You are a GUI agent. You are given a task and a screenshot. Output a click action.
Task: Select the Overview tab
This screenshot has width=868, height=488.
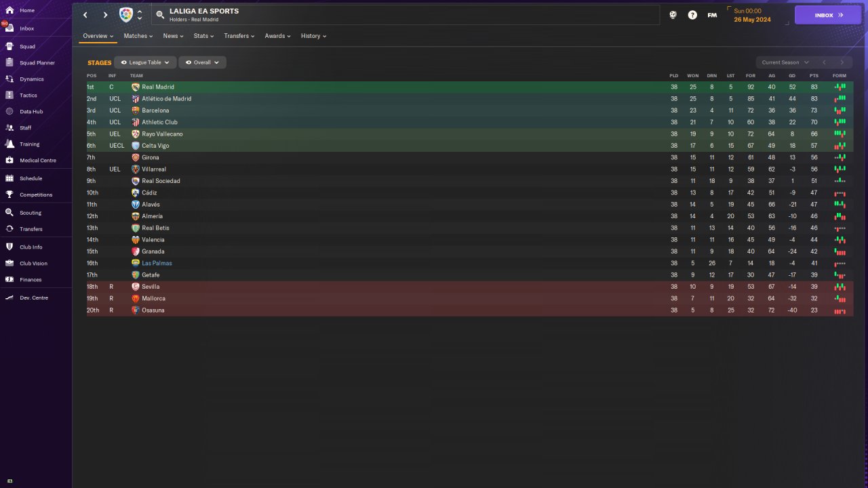tap(98, 36)
